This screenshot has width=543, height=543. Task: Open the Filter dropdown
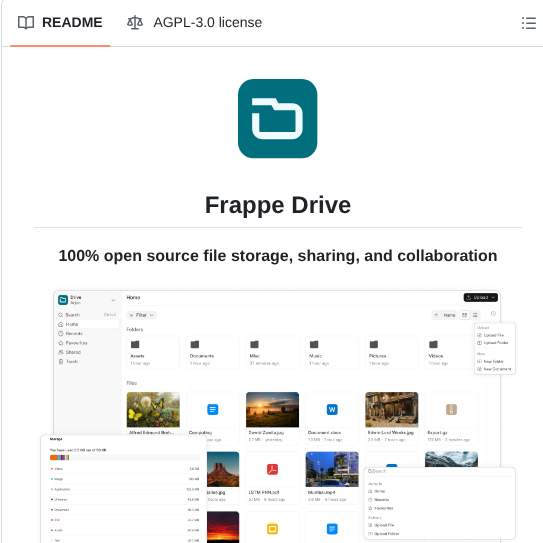click(141, 315)
